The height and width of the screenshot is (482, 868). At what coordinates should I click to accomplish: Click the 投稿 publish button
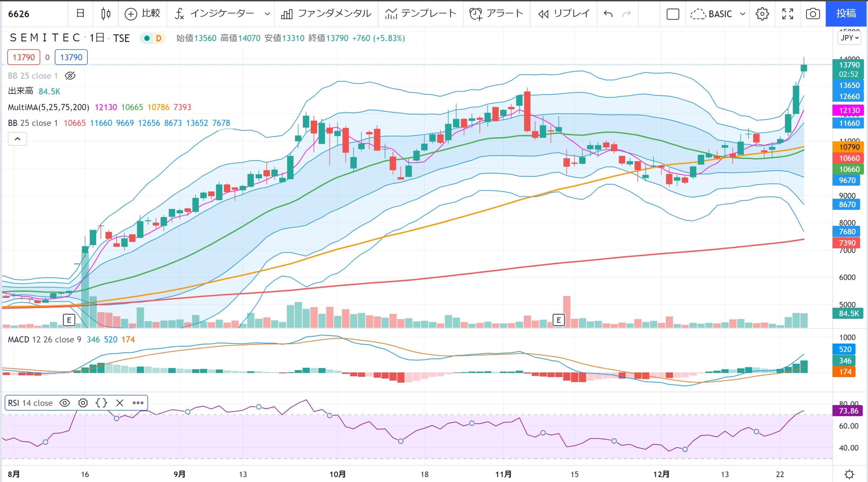(846, 14)
